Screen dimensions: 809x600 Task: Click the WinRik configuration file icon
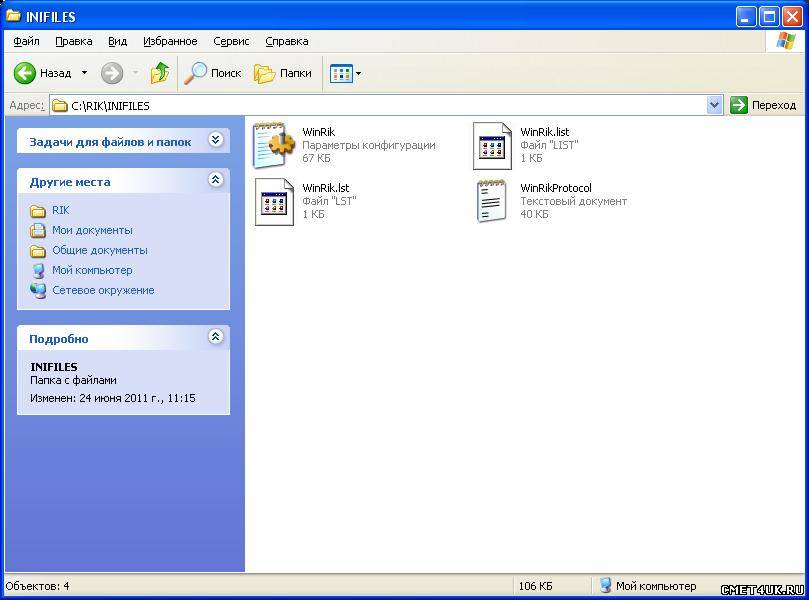(274, 145)
